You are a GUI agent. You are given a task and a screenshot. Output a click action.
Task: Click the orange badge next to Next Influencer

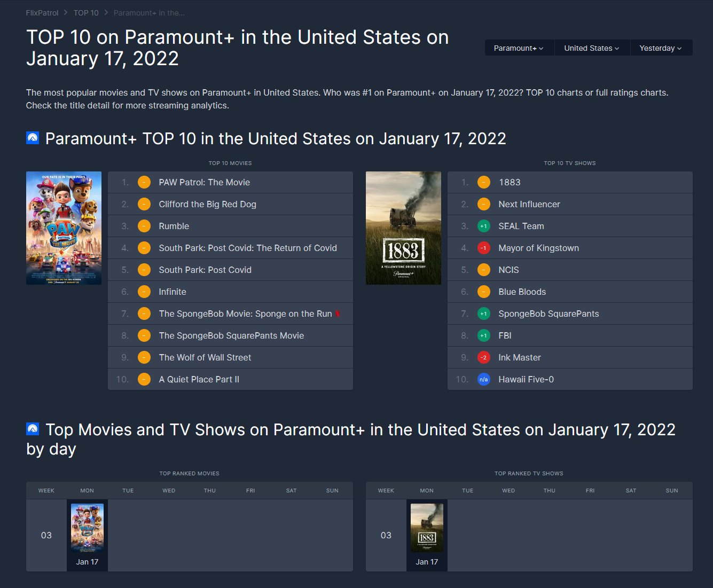tap(483, 204)
